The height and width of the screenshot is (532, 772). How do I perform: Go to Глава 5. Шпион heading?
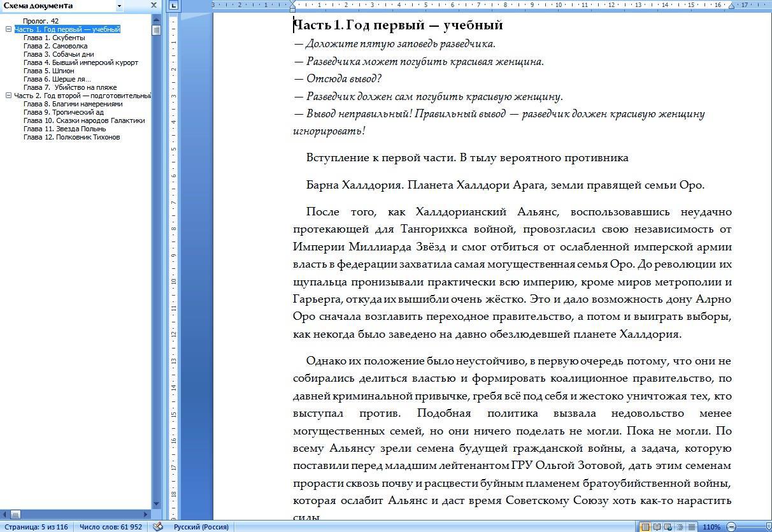pyautogui.click(x=49, y=71)
